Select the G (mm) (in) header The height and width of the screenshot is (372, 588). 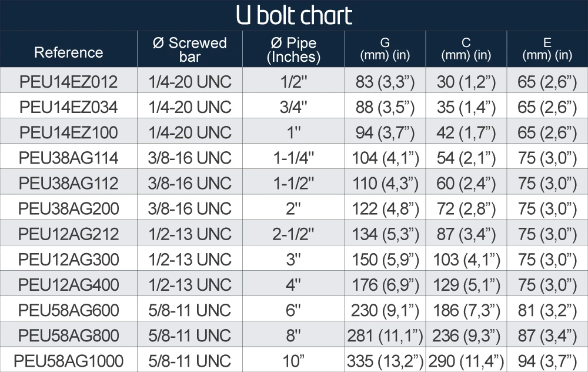click(x=385, y=49)
